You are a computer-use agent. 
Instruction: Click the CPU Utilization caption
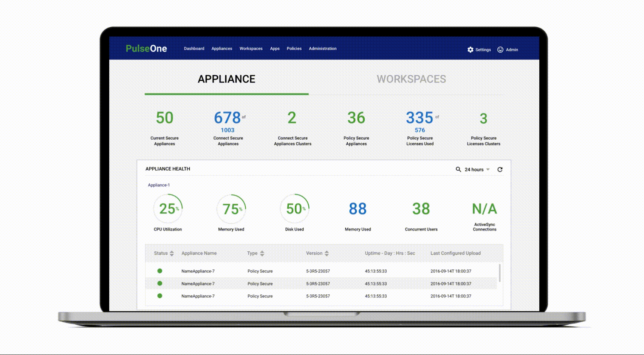(x=168, y=229)
